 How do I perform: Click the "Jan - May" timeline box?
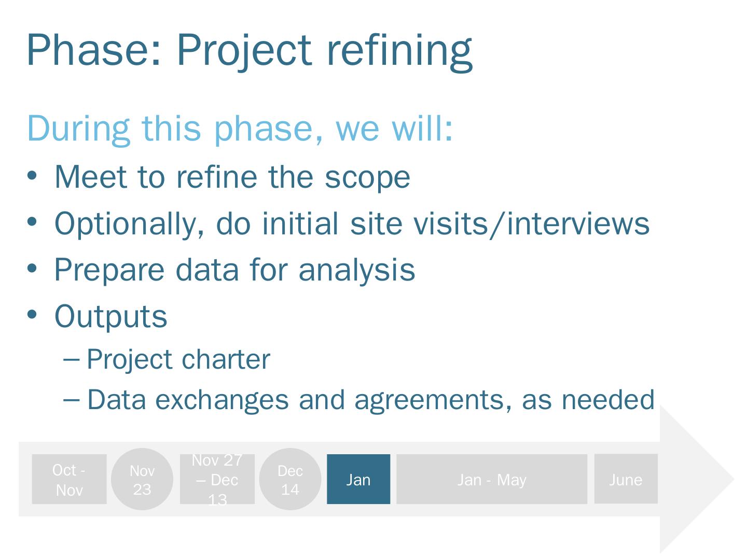491,479
